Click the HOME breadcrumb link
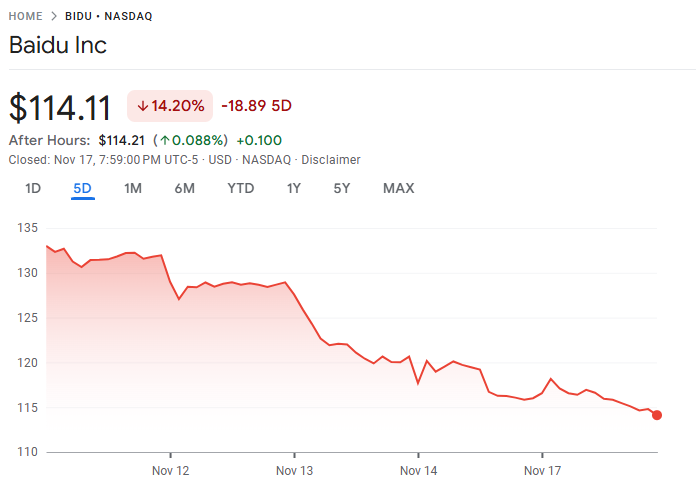Image resolution: width=696 pixels, height=490 pixels. pos(25,16)
